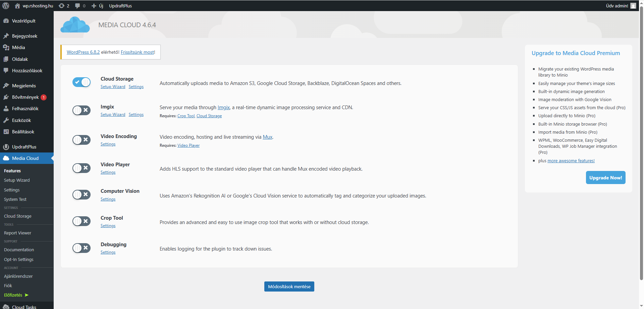
Task: Open Setup Wizard in Media Cloud submenu
Action: tap(17, 180)
